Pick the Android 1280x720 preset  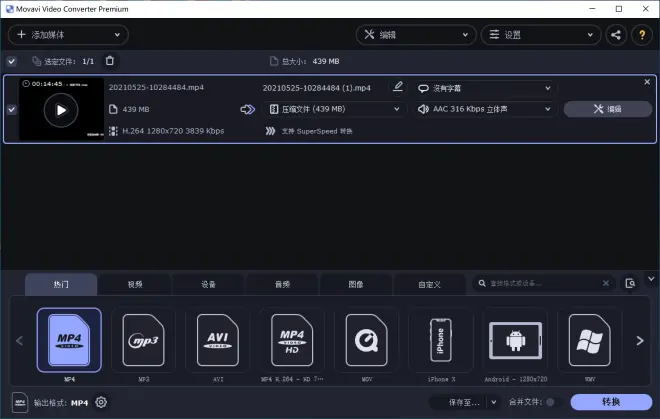click(x=516, y=340)
